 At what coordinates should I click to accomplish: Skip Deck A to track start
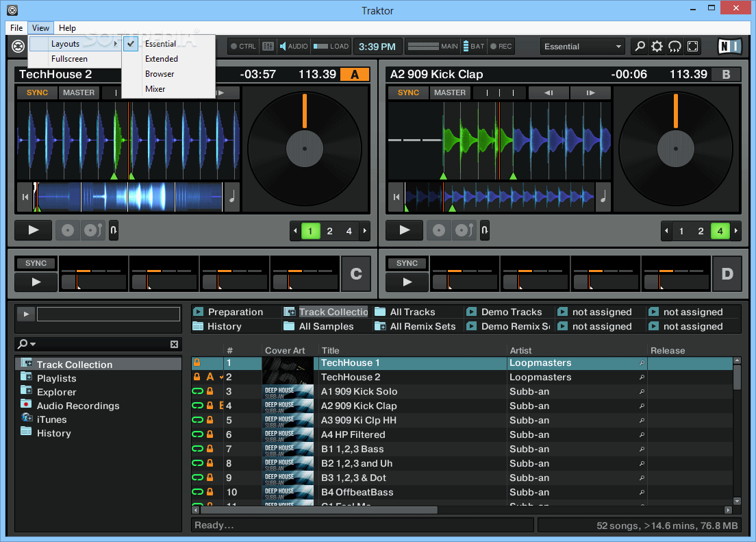[x=25, y=197]
